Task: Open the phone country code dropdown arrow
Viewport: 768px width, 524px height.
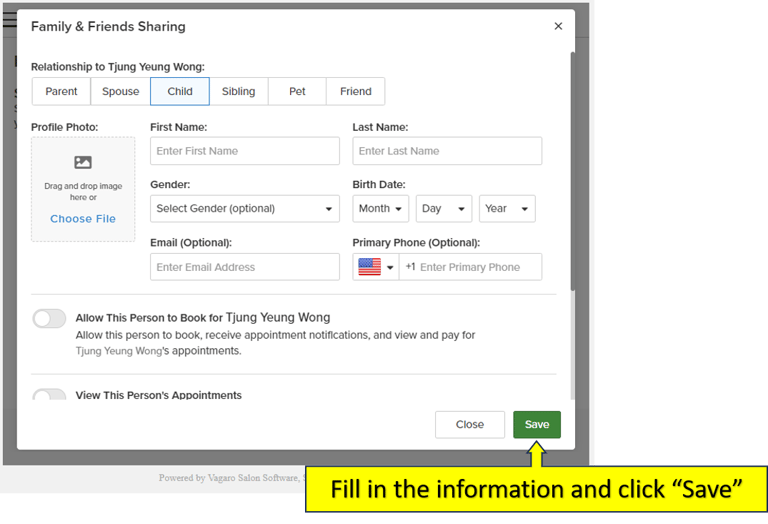Action: pyautogui.click(x=390, y=267)
